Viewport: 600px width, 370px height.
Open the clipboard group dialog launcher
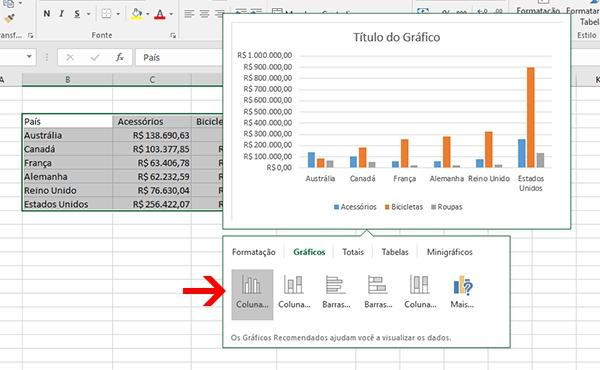[x=31, y=35]
